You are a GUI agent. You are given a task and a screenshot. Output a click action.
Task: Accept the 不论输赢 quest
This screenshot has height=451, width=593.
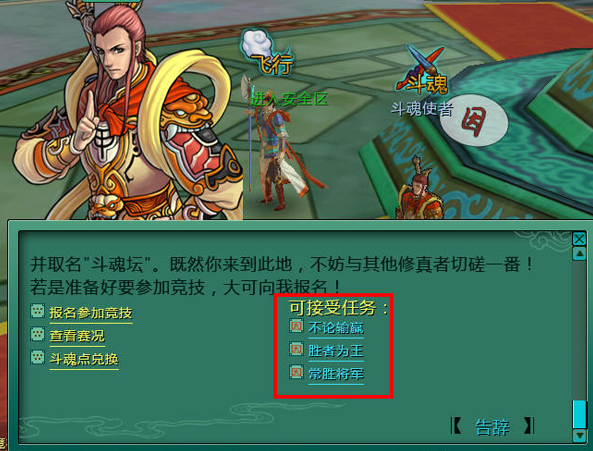[336, 328]
